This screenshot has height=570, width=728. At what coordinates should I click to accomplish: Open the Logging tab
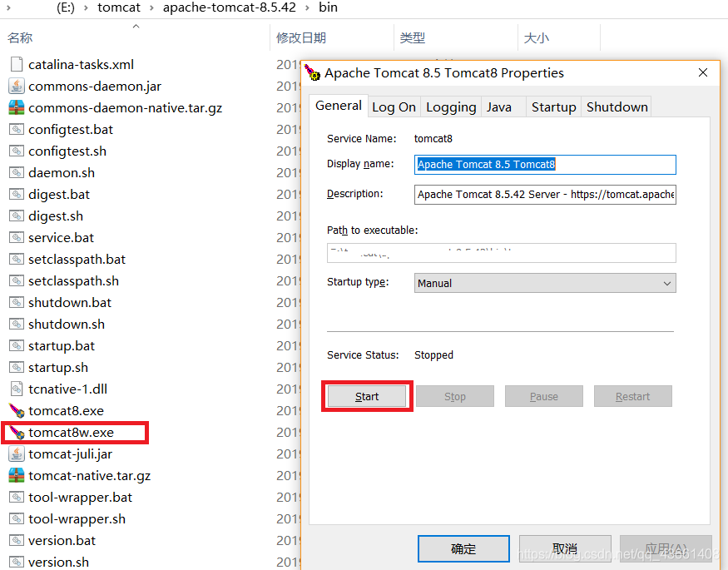[451, 107]
